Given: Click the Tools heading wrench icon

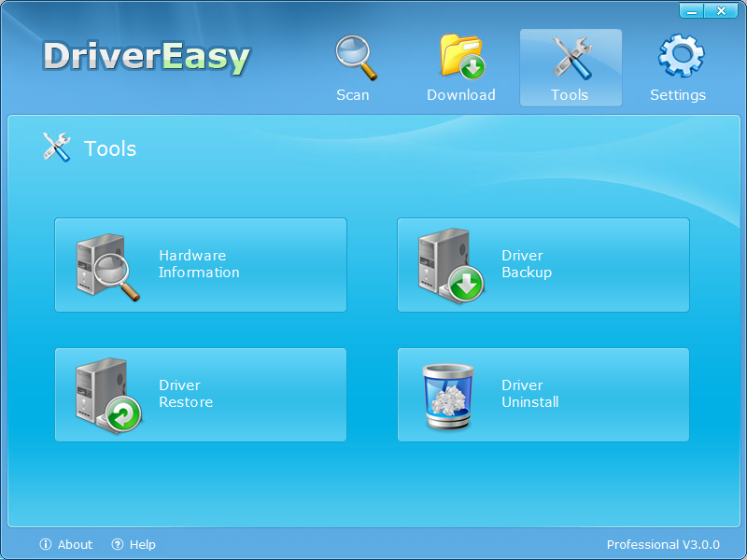Looking at the screenshot, I should point(57,147).
